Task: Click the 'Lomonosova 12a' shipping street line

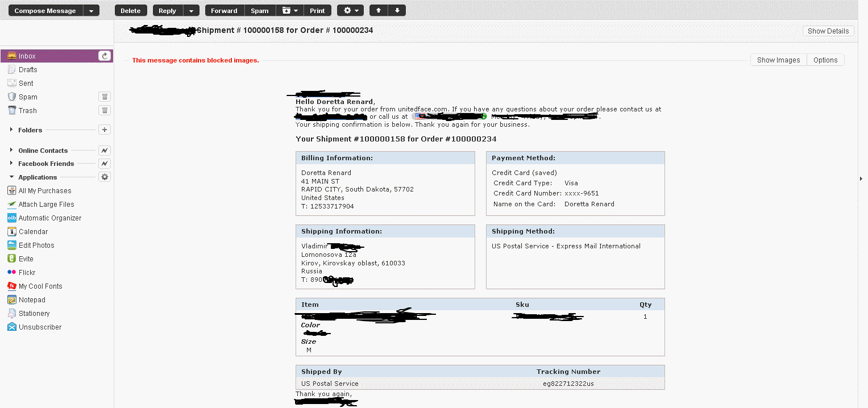Action: tap(329, 255)
